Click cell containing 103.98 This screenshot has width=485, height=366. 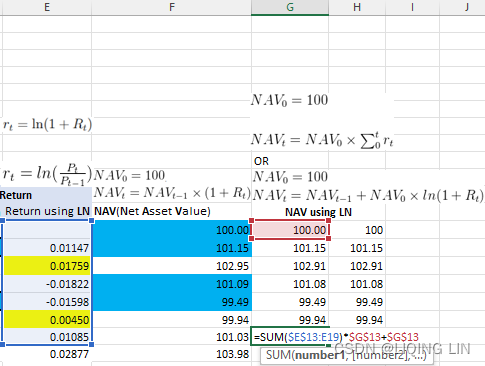tap(172, 354)
